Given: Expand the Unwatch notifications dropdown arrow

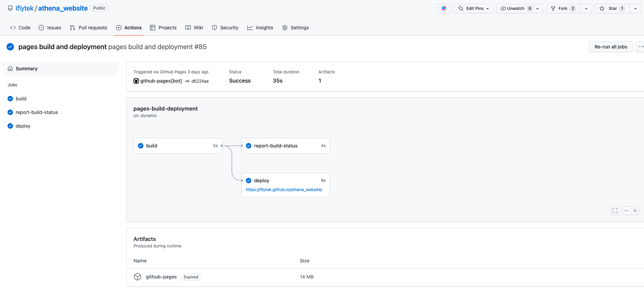Looking at the screenshot, I should coord(537,9).
